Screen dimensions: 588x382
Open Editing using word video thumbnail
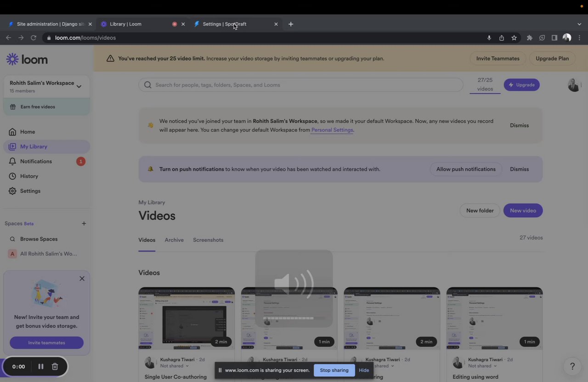[x=495, y=319]
